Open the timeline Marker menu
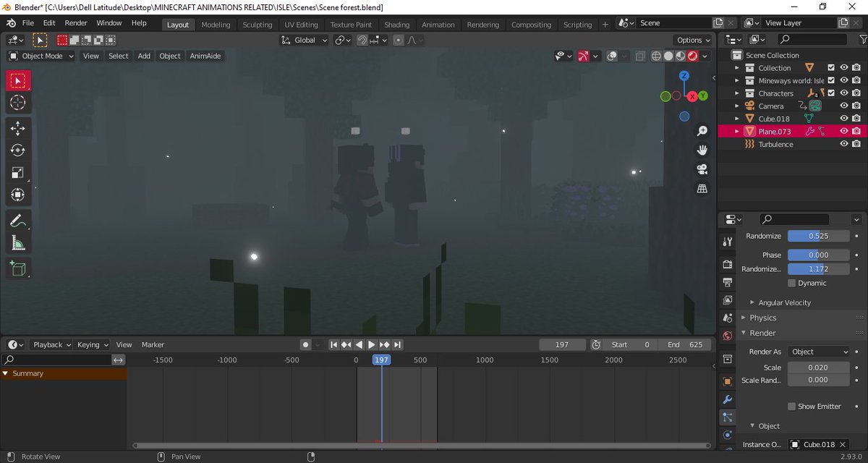Viewport: 868px width, 463px height. click(x=153, y=345)
